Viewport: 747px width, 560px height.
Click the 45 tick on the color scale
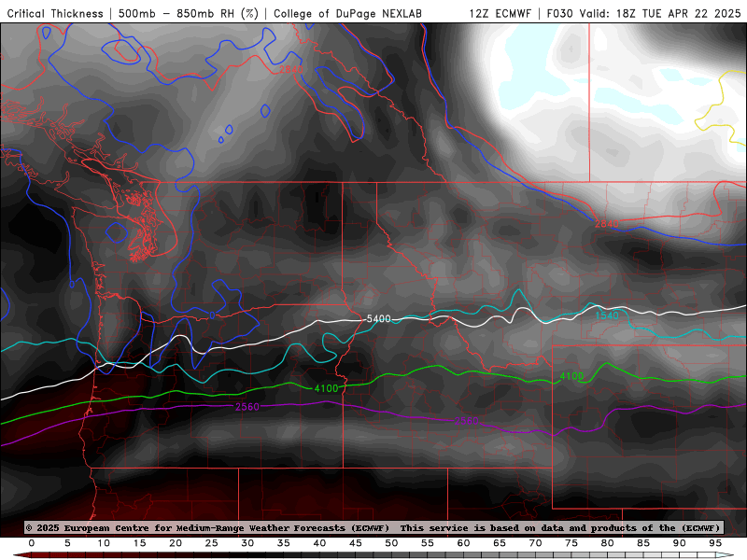tap(356, 543)
